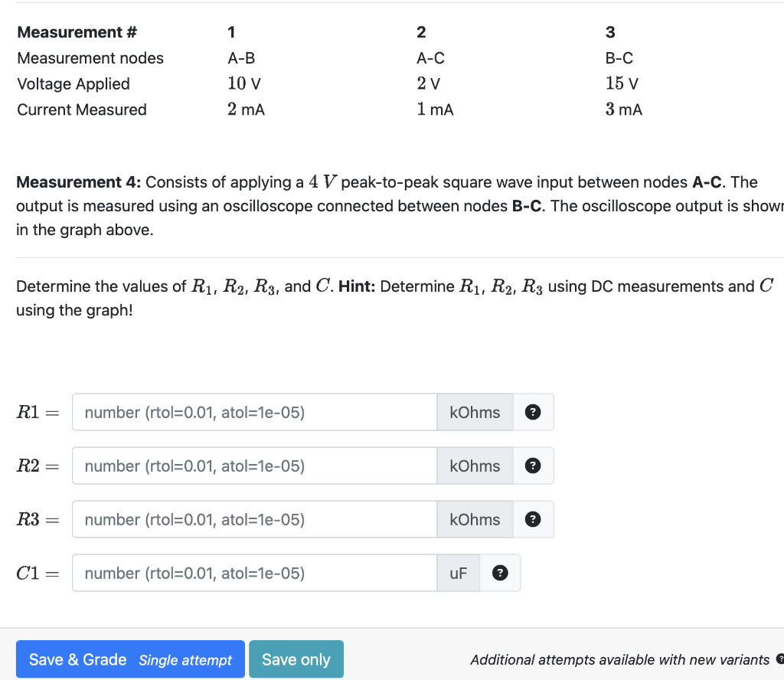The image size is (784, 680).
Task: Select the kOhms unit label for R1
Action: click(475, 412)
